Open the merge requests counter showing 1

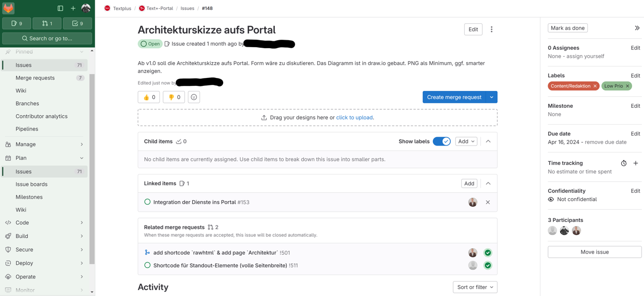coord(47,23)
